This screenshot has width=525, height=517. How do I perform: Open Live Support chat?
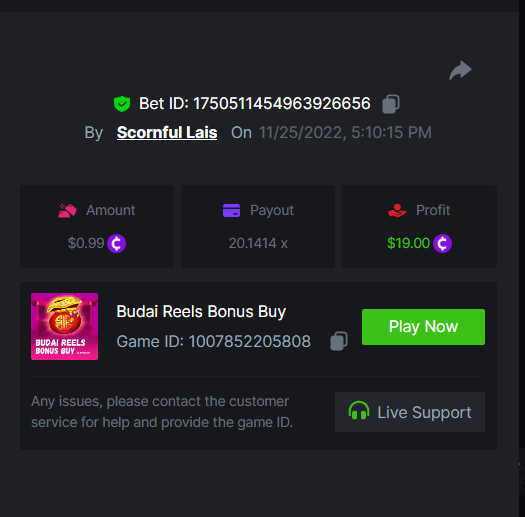pyautogui.click(x=410, y=412)
